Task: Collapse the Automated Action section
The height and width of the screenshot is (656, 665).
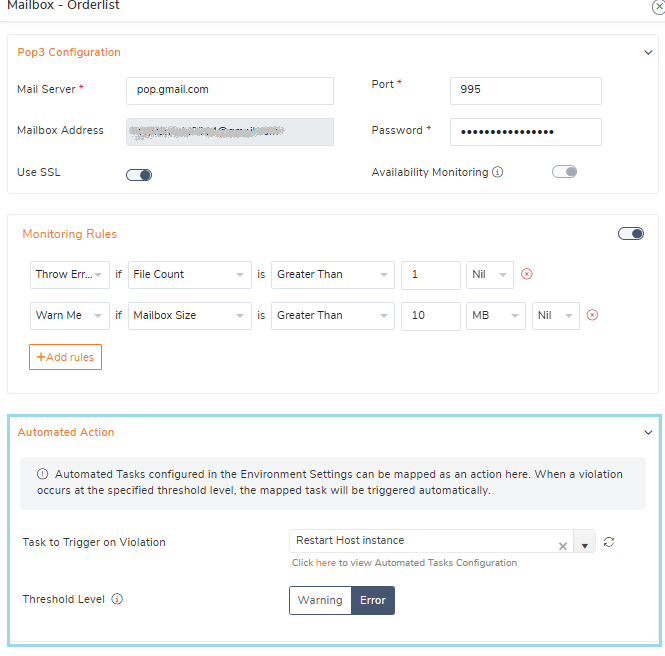Action: click(x=648, y=433)
